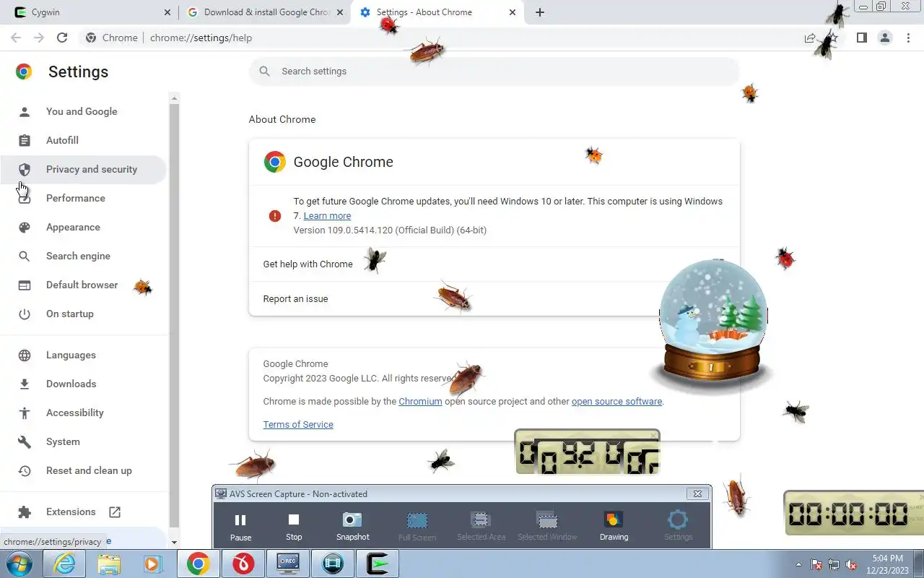Open Report an issue row
The height and width of the screenshot is (578, 924).
[494, 298]
